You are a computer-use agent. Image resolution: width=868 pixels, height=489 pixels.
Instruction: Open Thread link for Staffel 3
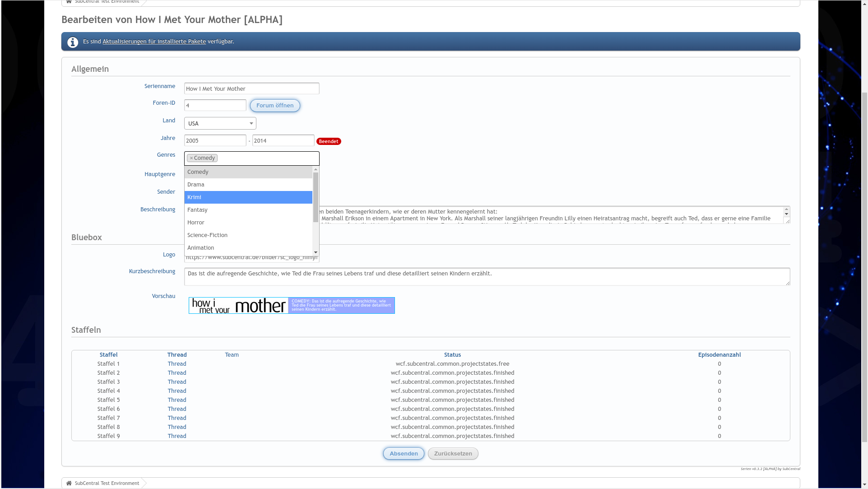177,382
